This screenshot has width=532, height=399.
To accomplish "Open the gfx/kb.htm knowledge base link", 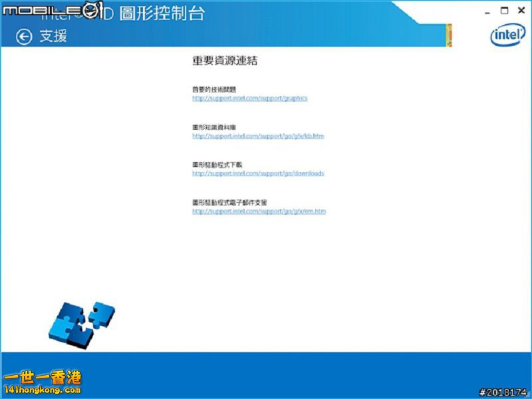I will coord(258,136).
